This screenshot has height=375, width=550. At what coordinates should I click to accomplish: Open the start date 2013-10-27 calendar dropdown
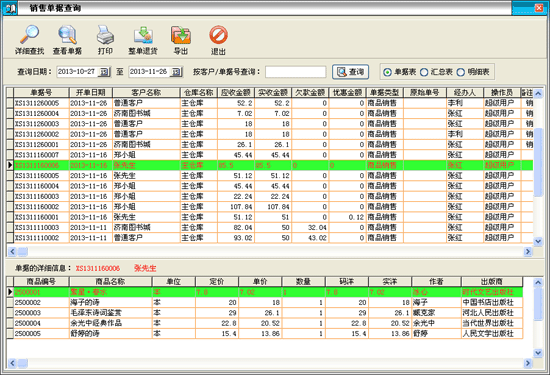pos(104,72)
